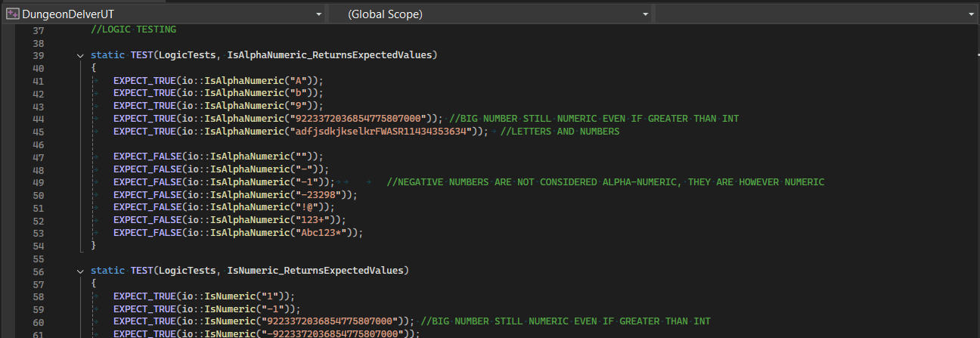
Task: Collapse the IsAlphaNumeric_ReturnsExpectedValues test block
Action: [80, 56]
